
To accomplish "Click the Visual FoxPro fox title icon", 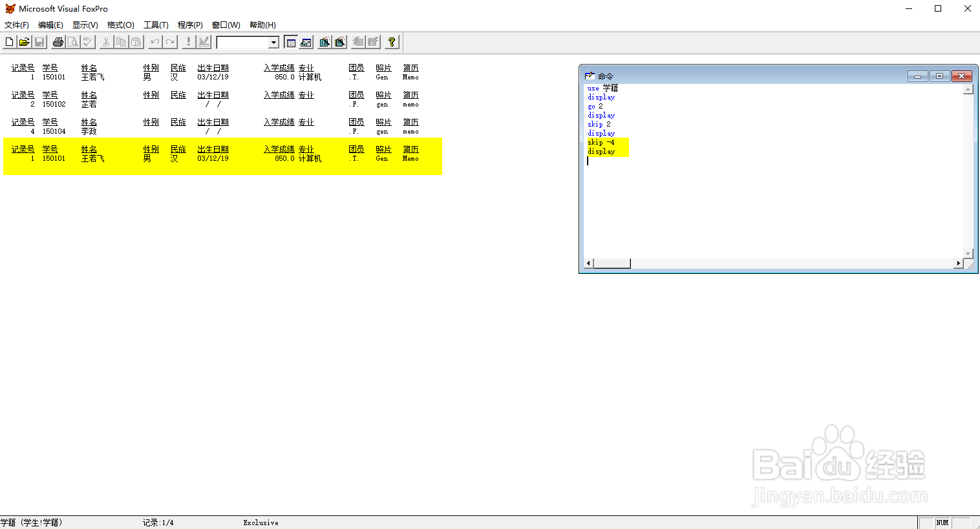I will pyautogui.click(x=10, y=8).
